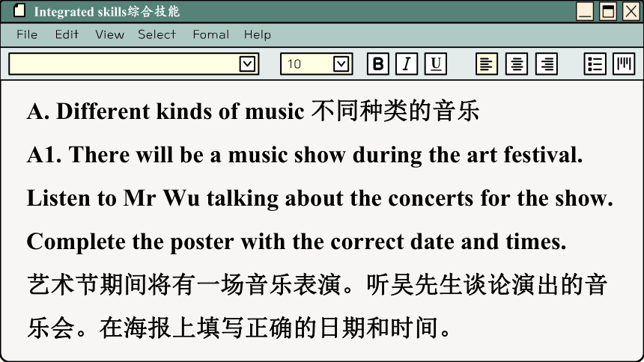Open the font name dropdown arrow
The width and height of the screenshot is (644, 362).
coord(247,64)
